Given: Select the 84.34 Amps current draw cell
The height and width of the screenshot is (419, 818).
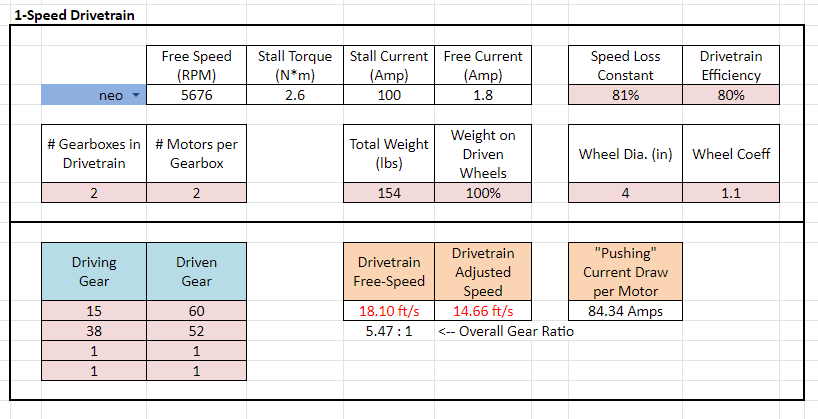Looking at the screenshot, I should (625, 312).
